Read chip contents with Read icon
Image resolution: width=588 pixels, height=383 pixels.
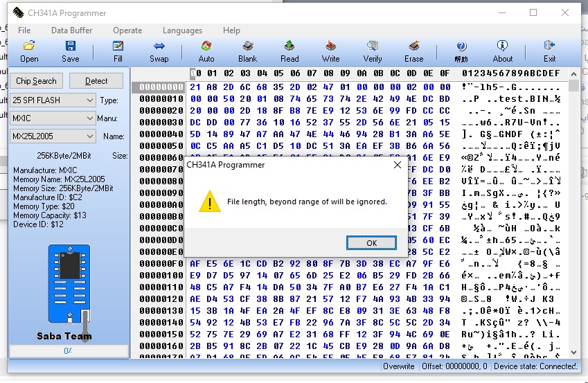click(x=289, y=52)
